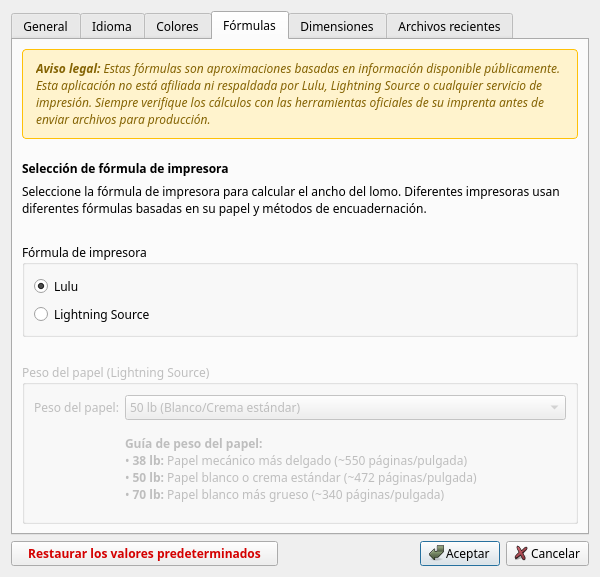Select the Fórmulas tab

[249, 26]
